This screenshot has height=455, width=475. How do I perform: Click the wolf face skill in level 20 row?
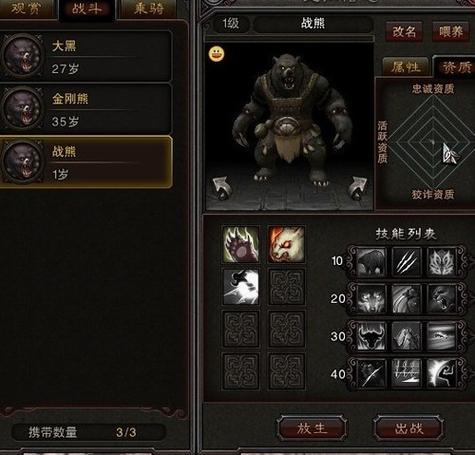coord(371,299)
